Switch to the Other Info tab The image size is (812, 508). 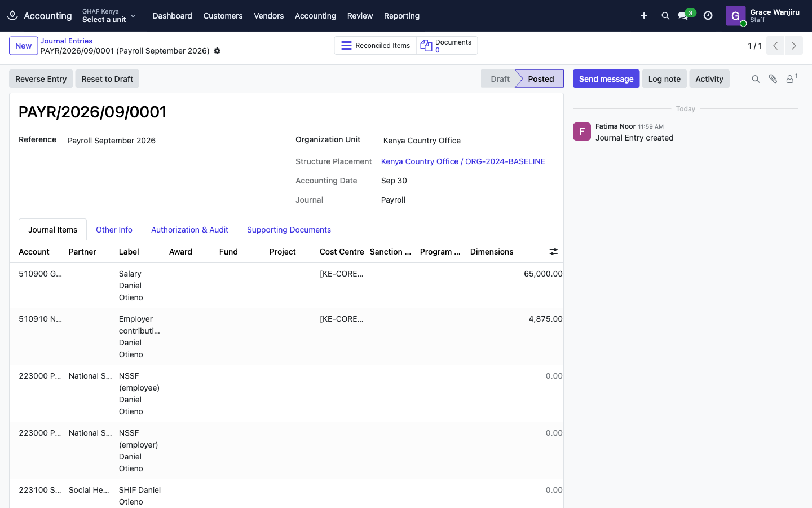pyautogui.click(x=114, y=230)
